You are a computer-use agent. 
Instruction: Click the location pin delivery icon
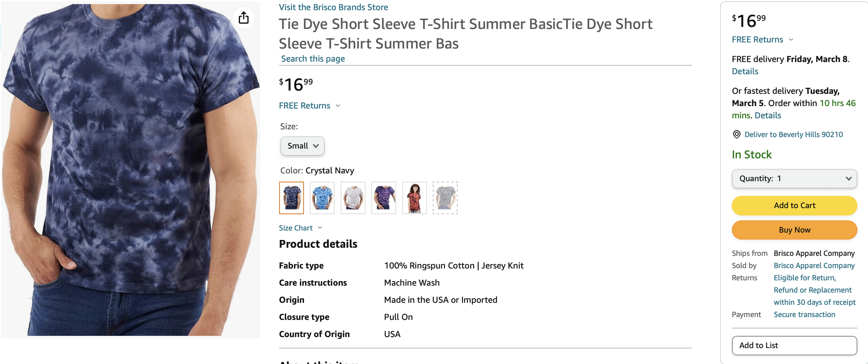pos(737,134)
